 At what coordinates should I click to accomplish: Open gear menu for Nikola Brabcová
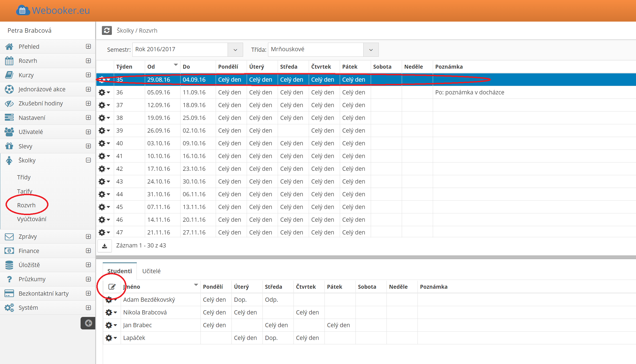(x=111, y=313)
